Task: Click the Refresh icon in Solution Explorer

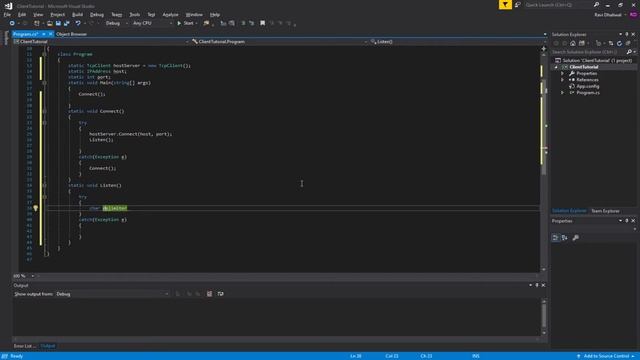Action: coord(619,43)
